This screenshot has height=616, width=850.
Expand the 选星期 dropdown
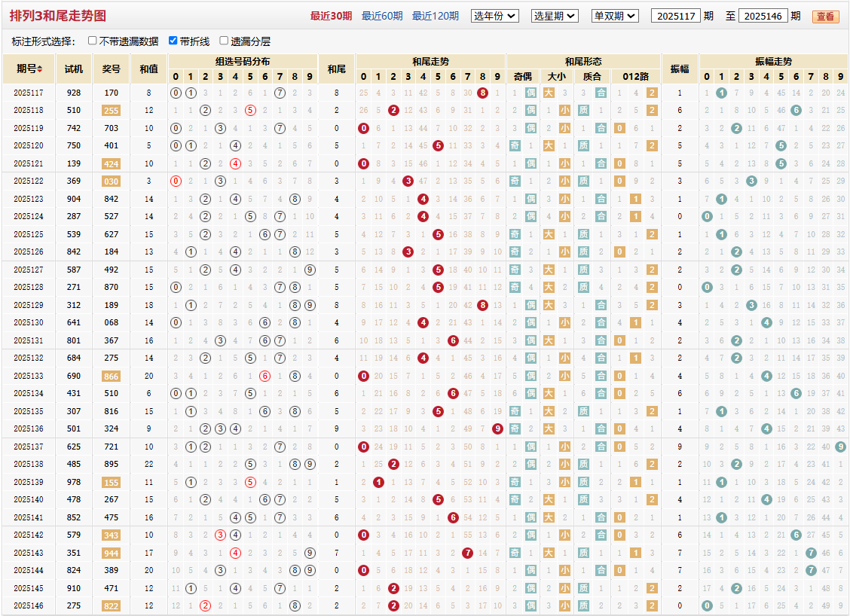click(x=555, y=17)
